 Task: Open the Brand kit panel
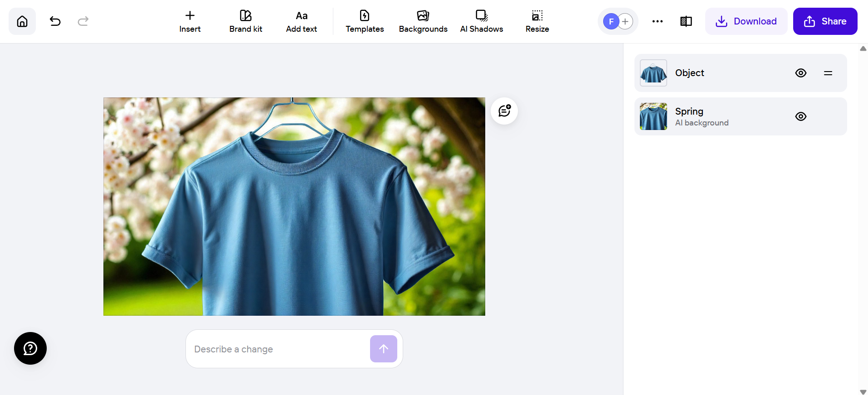[x=245, y=21]
